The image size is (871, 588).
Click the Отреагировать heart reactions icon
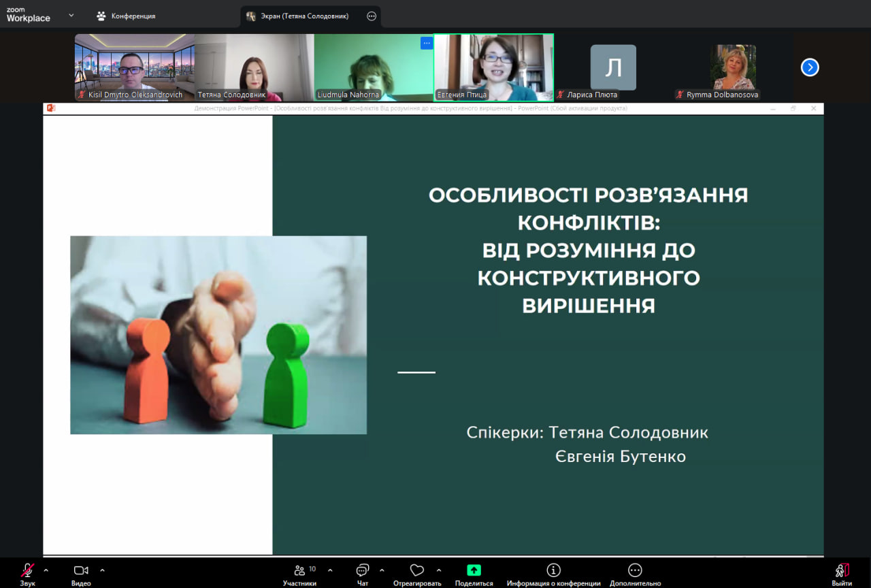tap(417, 570)
